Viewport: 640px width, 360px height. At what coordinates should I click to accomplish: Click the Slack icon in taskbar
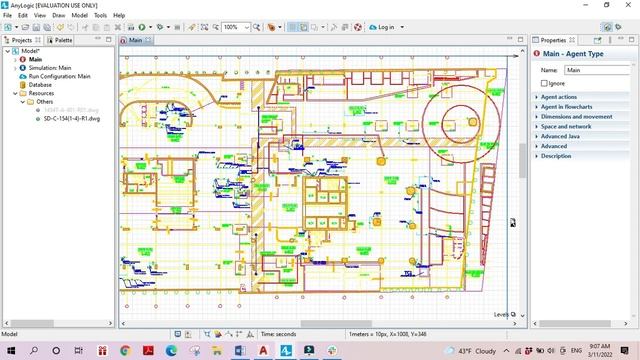(x=332, y=350)
